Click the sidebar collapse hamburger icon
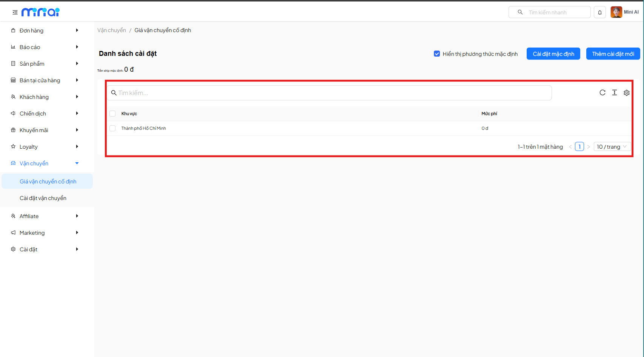Screen dimensions: 644x357 tap(15, 12)
